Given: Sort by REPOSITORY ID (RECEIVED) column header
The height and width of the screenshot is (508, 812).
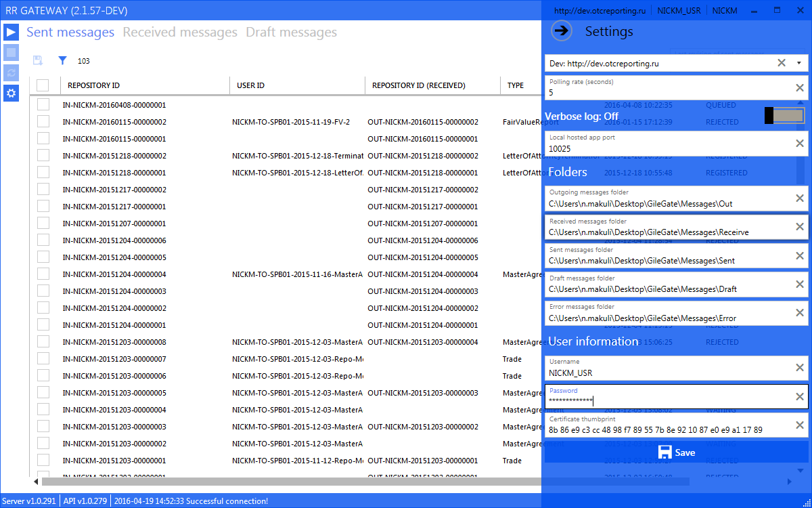Looking at the screenshot, I should [419, 85].
